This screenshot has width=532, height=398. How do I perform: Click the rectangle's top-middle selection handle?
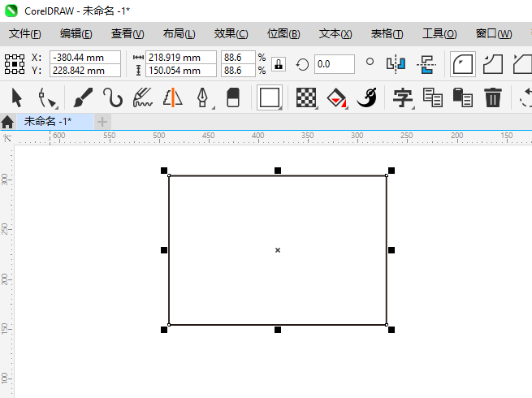pos(278,171)
